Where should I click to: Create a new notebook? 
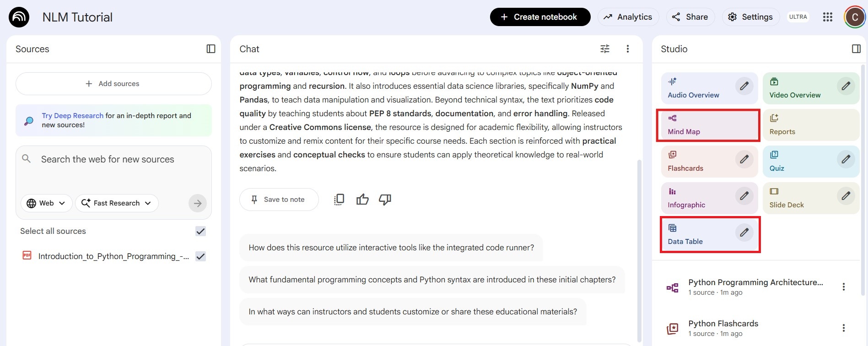[540, 17]
